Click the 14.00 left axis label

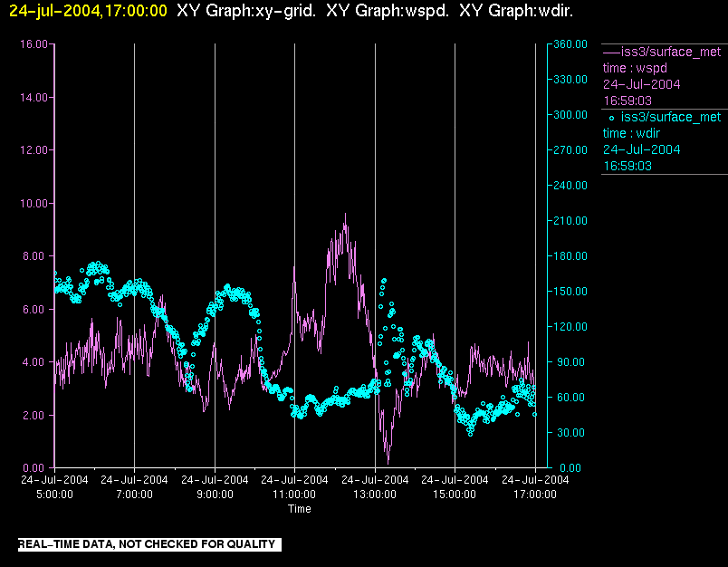[34, 98]
